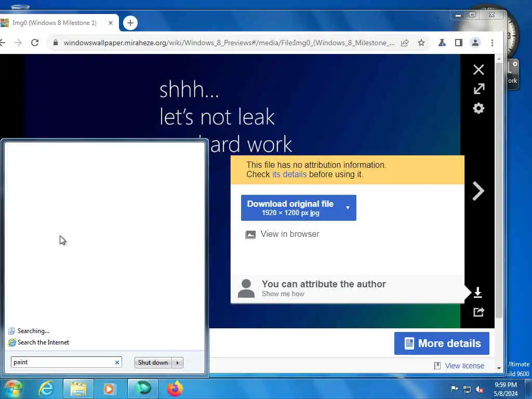Open the View license link

pos(464,366)
